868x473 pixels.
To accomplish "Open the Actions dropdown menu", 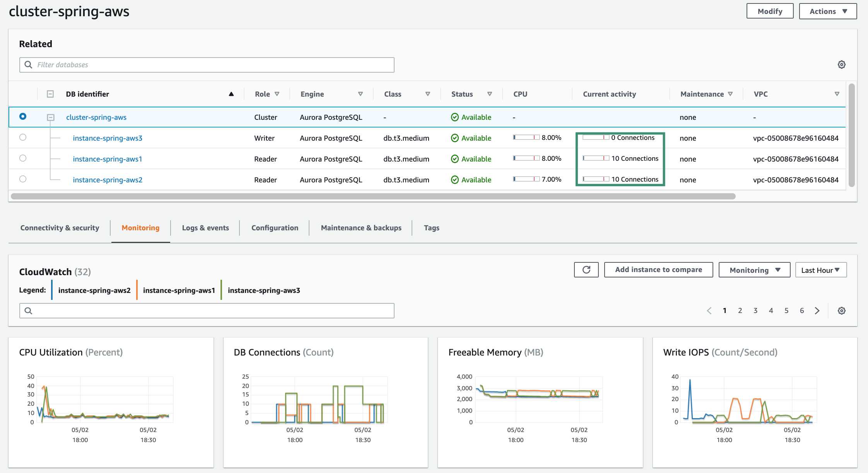I will click(828, 11).
